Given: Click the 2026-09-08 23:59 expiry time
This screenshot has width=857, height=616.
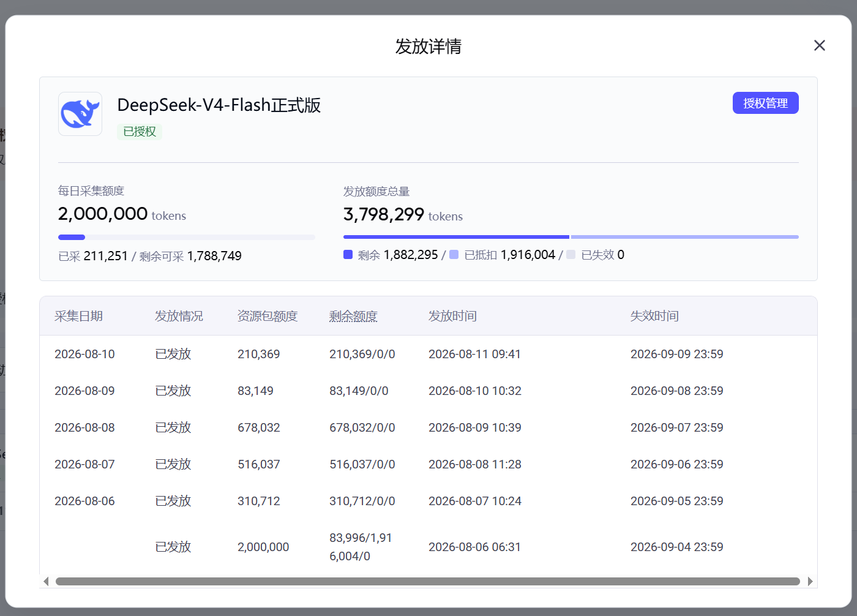Looking at the screenshot, I should click(677, 391).
